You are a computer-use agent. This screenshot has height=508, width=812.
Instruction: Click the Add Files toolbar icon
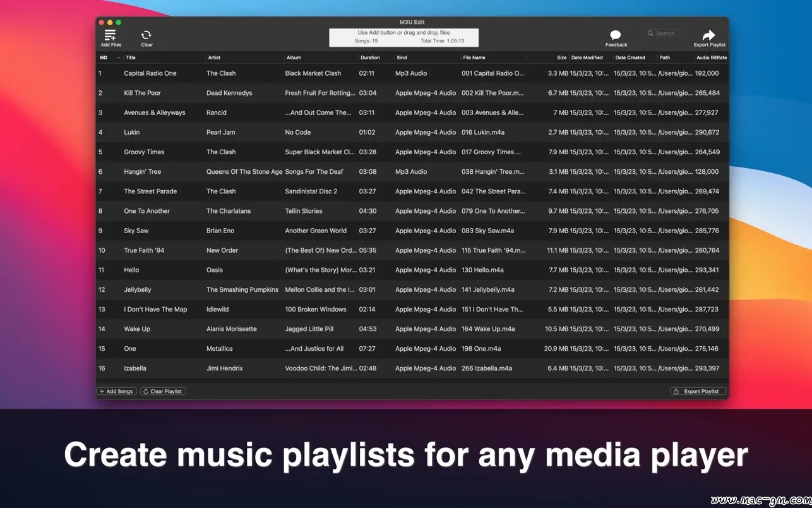coord(110,35)
